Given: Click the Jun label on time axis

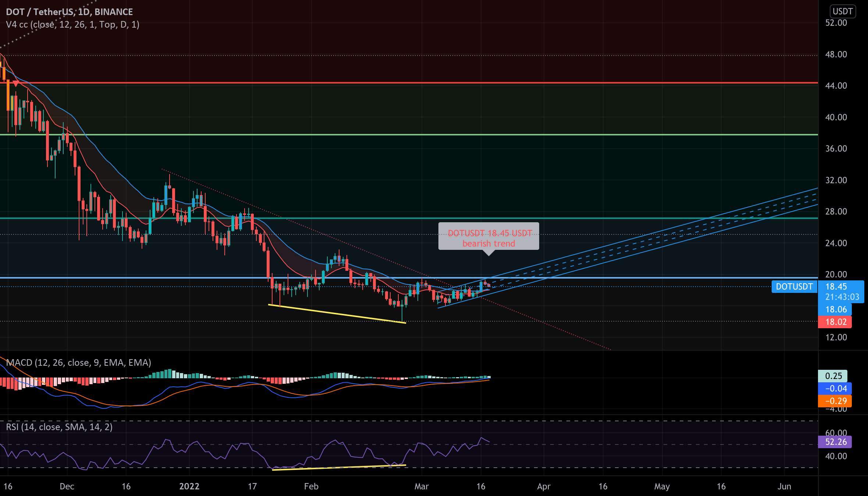Looking at the screenshot, I should pyautogui.click(x=784, y=486).
